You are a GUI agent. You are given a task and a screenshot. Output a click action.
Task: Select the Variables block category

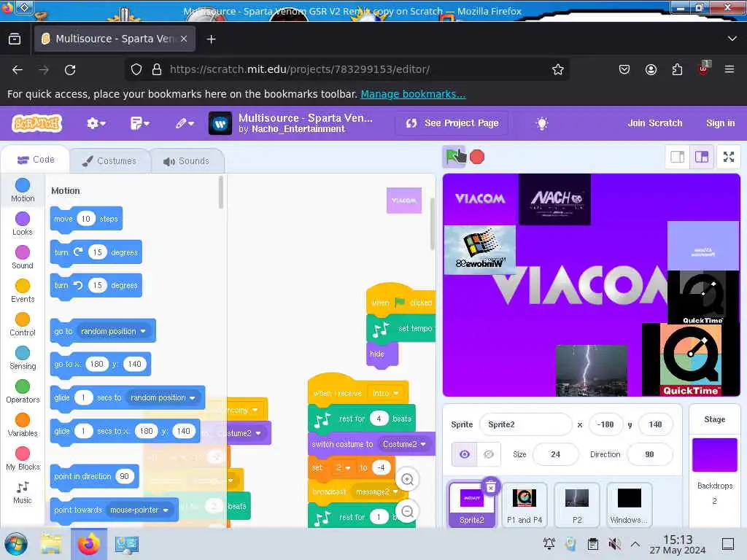point(23,425)
